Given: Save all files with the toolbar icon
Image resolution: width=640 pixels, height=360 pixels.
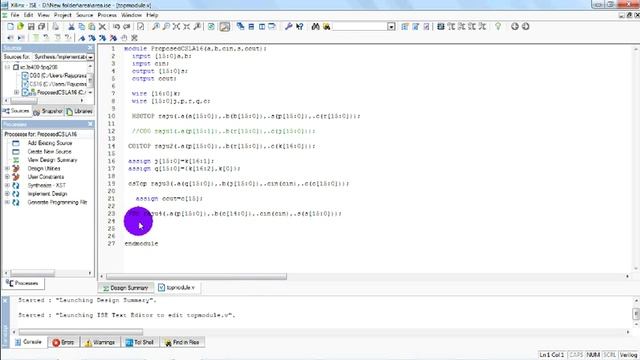Looking at the screenshot, I should [x=41, y=27].
